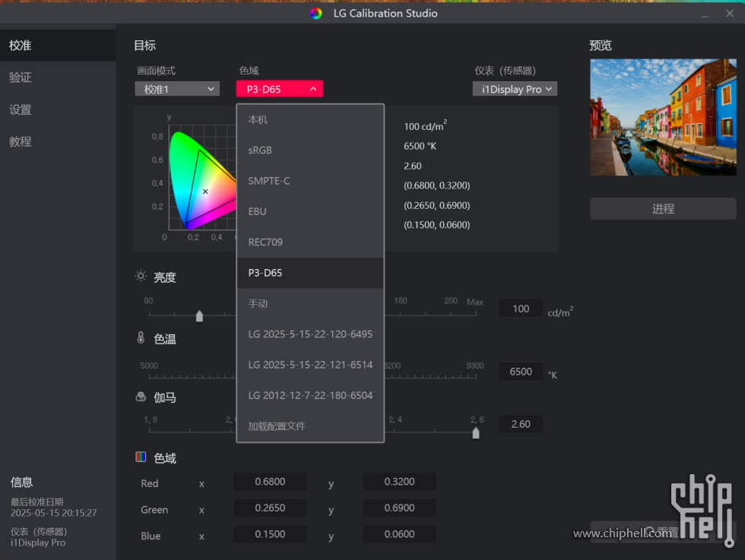This screenshot has width=745, height=560.
Task: Pick EBU in the gamut list
Action: 310,211
